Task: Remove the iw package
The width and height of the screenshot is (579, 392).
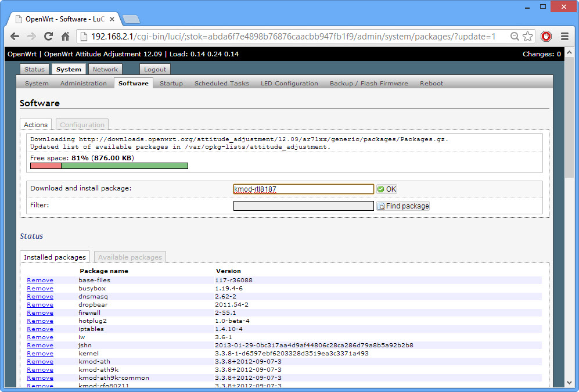Action: 40,337
